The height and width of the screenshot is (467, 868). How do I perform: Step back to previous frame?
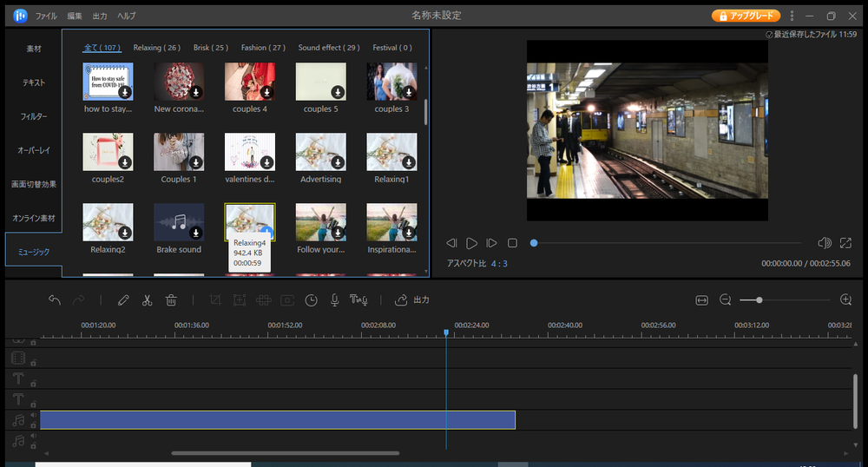tap(451, 243)
